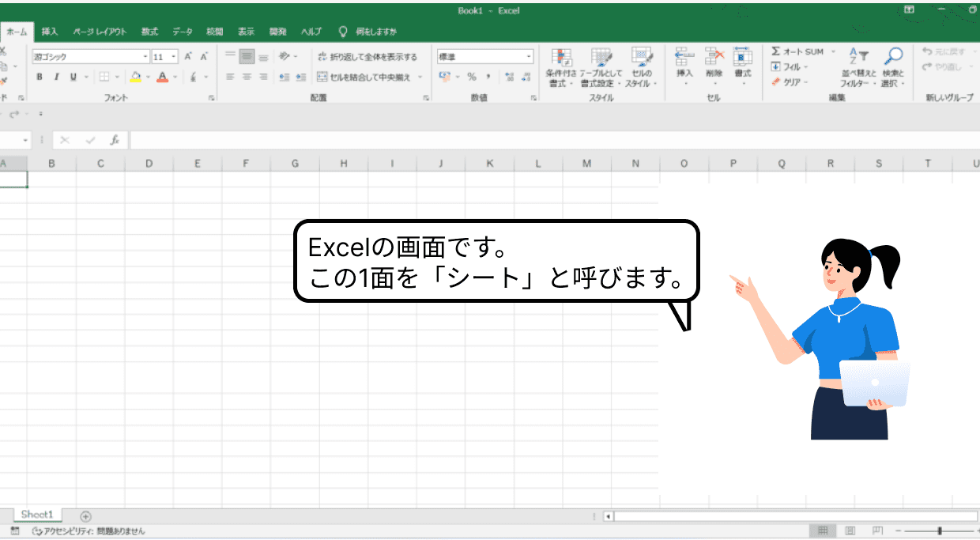The image size is (980, 540).
Task: Open the accessibility status (アクセシビリティ) message
Action: [x=88, y=531]
